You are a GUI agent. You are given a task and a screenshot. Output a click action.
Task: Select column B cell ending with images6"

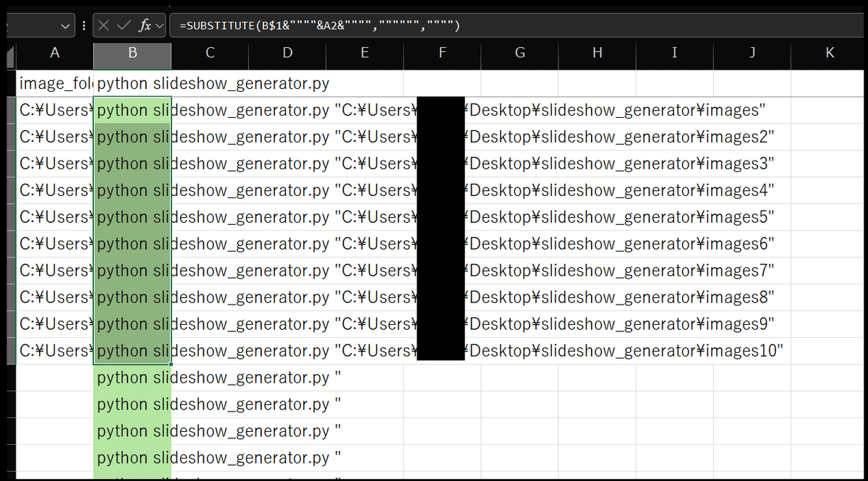(132, 244)
